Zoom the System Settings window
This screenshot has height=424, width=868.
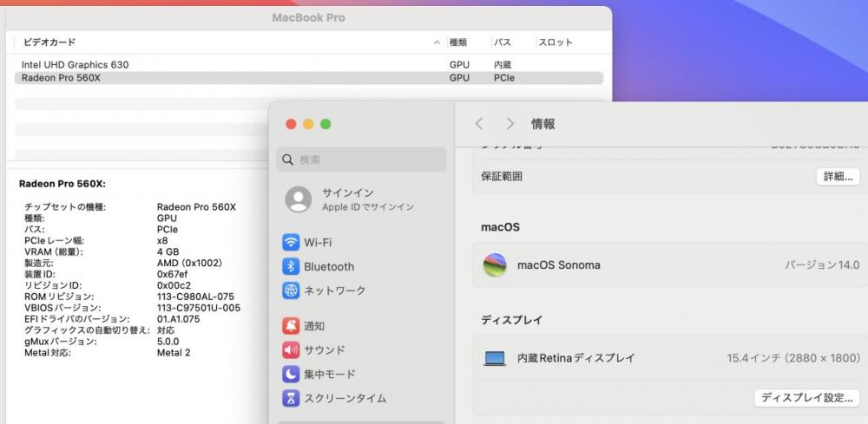coord(325,124)
